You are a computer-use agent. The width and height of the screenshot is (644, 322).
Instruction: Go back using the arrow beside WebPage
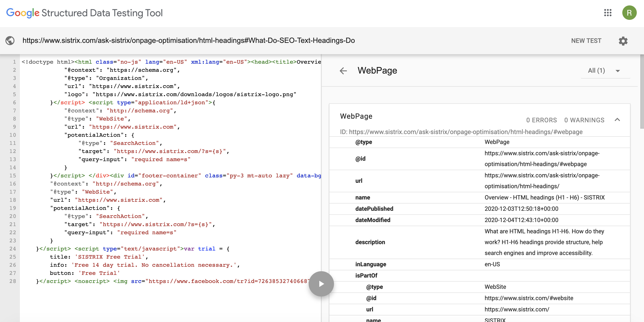[x=343, y=71]
